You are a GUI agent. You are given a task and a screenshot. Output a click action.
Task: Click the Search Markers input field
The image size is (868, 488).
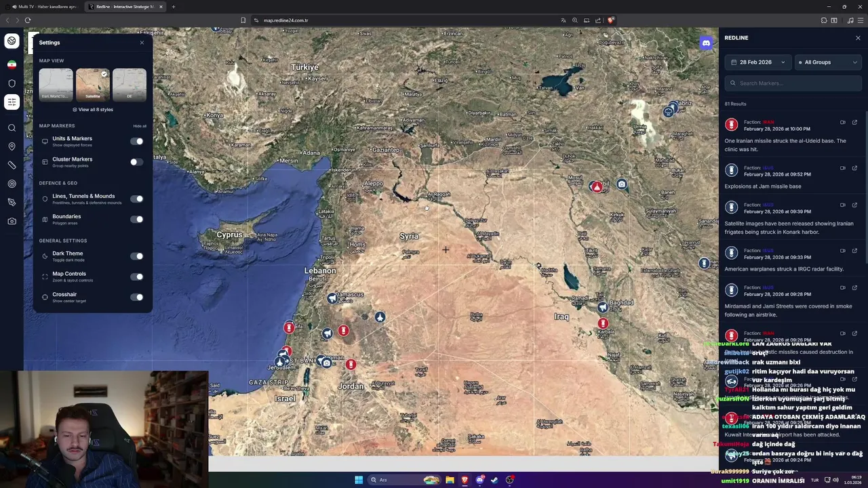tap(793, 83)
